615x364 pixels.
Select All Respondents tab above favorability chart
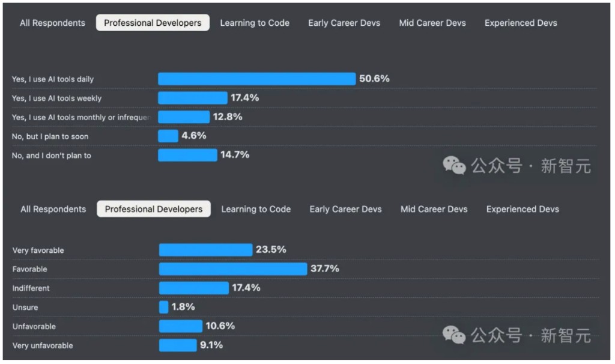(x=53, y=209)
